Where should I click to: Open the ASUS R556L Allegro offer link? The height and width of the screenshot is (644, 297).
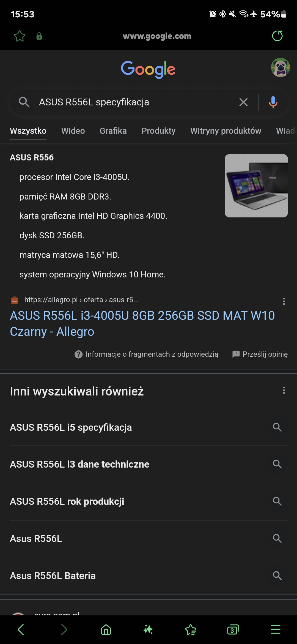tap(142, 323)
